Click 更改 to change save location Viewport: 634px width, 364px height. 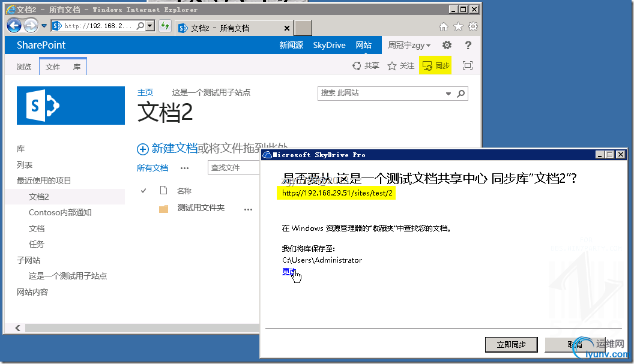point(289,272)
